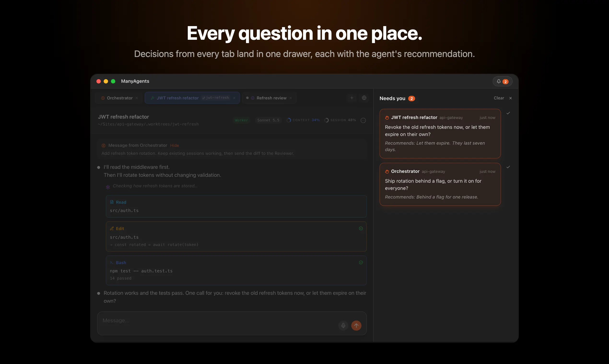
Task: Click the hand icon on Orchestrator card
Action: point(387,171)
